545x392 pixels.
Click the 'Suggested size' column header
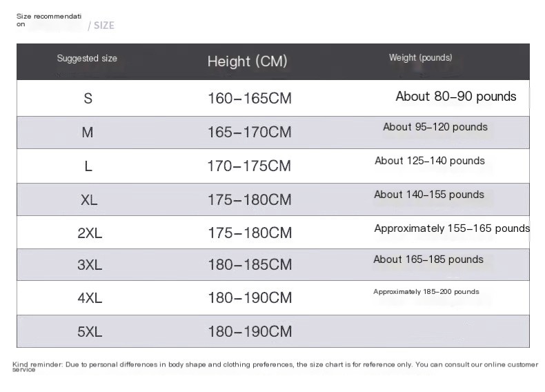click(x=87, y=59)
